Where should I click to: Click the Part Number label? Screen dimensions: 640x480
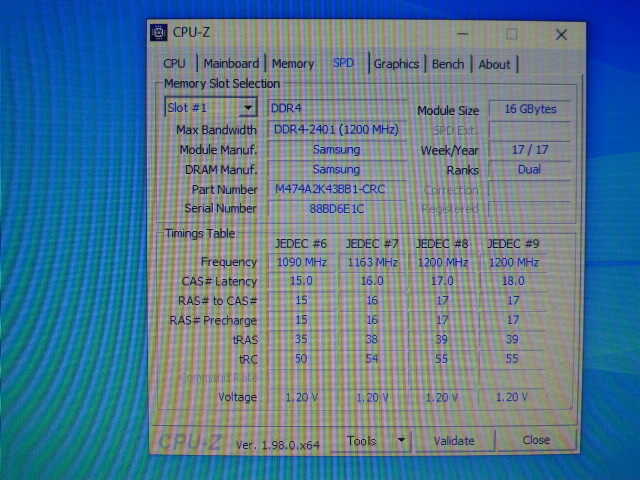click(224, 190)
